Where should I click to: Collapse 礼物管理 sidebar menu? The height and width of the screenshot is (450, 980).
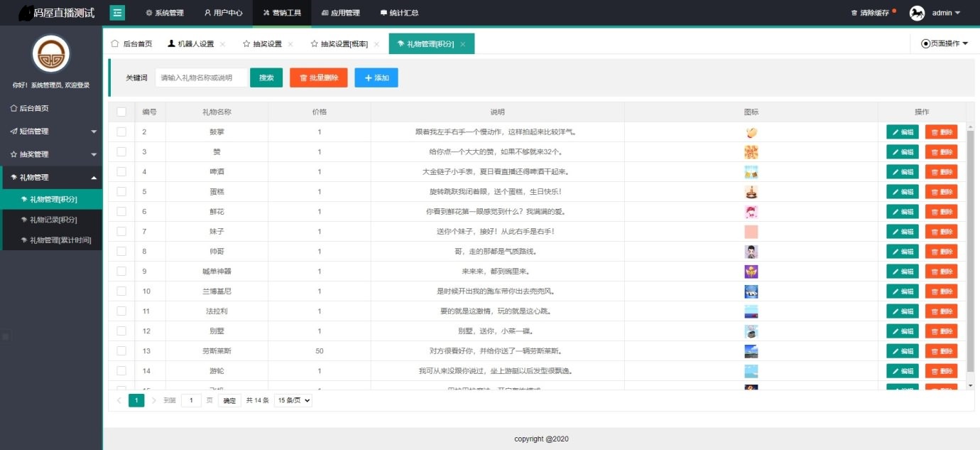[51, 178]
